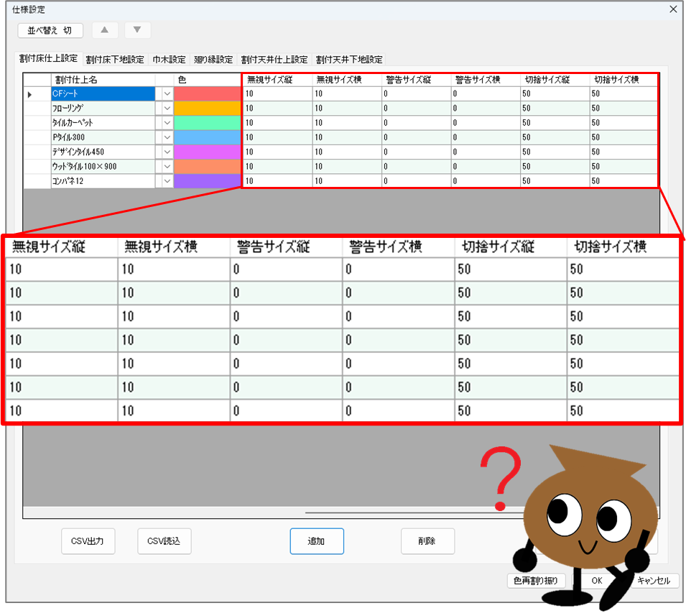The image size is (686, 616).
Task: Select the 廻り縁設定 tab
Action: 213,60
